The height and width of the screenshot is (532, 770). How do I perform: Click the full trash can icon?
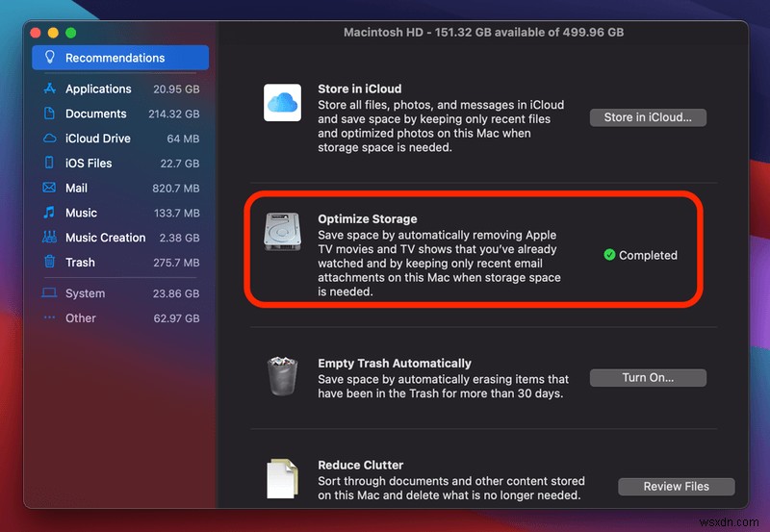pyautogui.click(x=282, y=375)
